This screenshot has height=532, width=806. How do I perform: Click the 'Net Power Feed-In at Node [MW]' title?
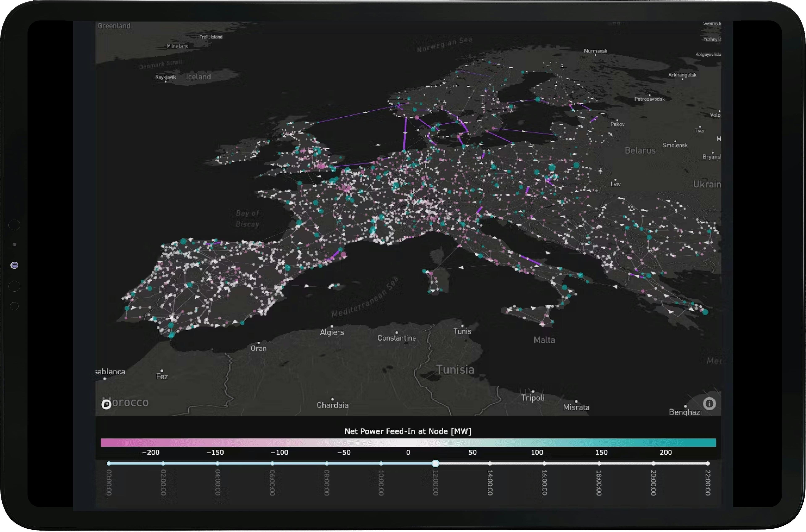point(408,431)
